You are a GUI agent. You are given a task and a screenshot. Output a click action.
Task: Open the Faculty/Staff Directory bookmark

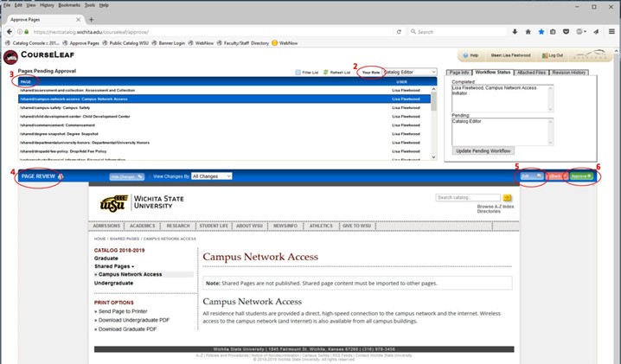243,43
